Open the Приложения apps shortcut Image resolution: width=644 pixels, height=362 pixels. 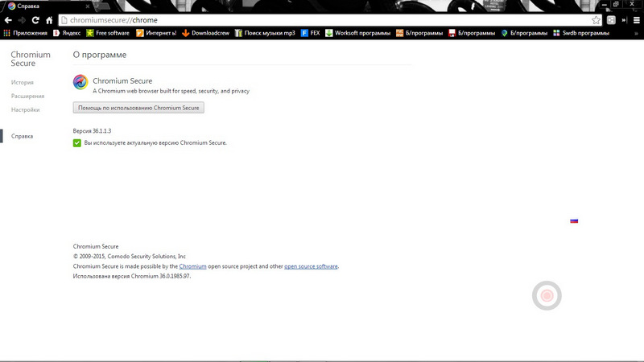tap(26, 33)
